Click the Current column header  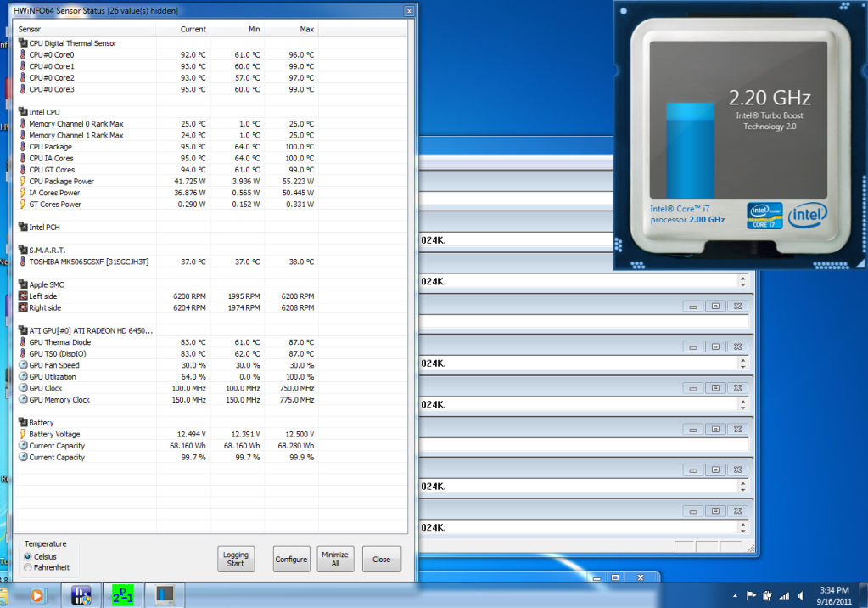pyautogui.click(x=183, y=29)
